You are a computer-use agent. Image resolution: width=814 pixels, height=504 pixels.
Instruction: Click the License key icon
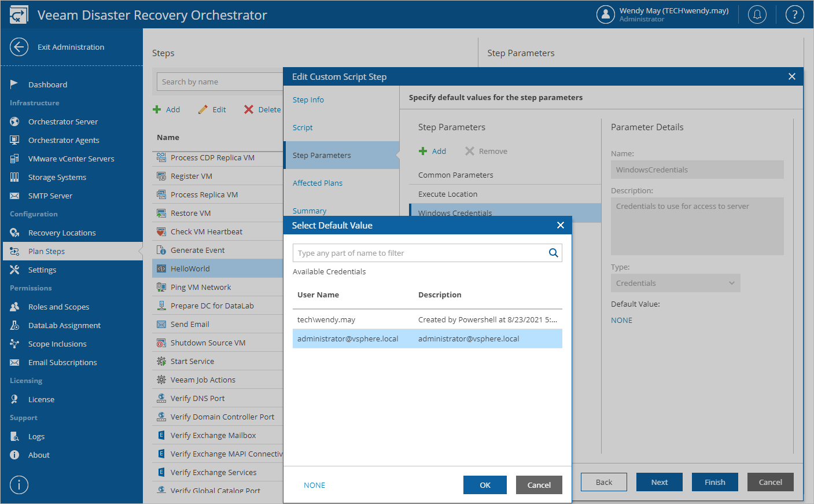pyautogui.click(x=14, y=399)
